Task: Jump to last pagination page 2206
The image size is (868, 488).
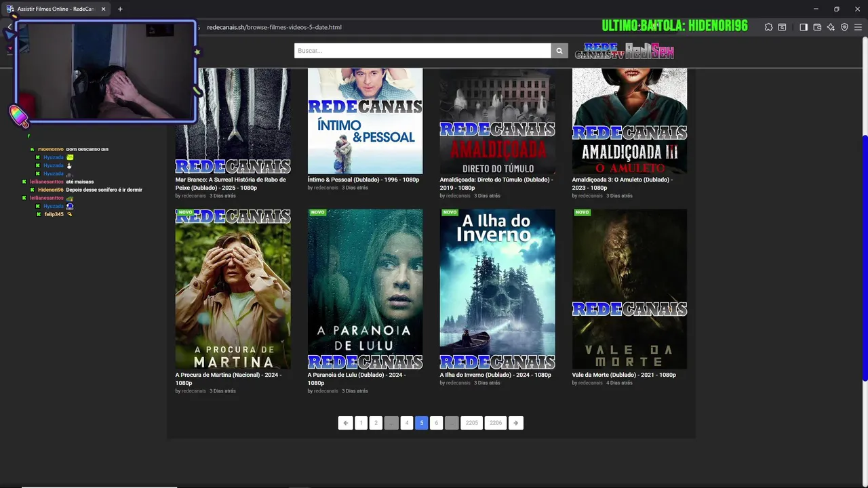Action: [x=496, y=423]
